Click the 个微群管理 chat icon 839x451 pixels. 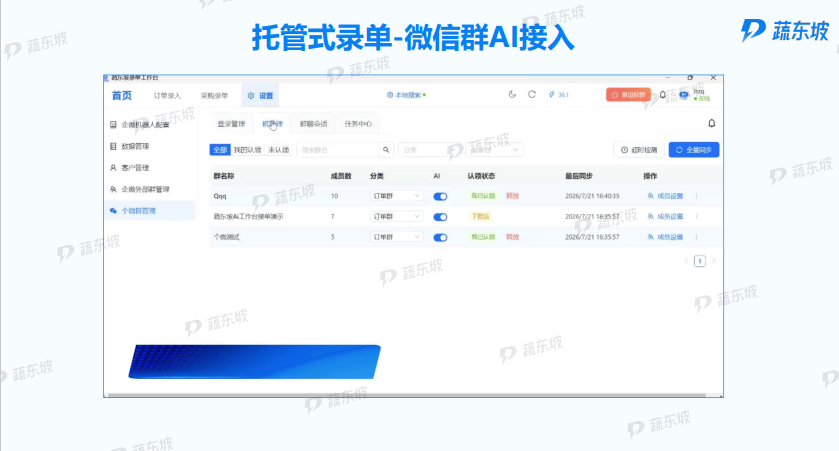(113, 211)
